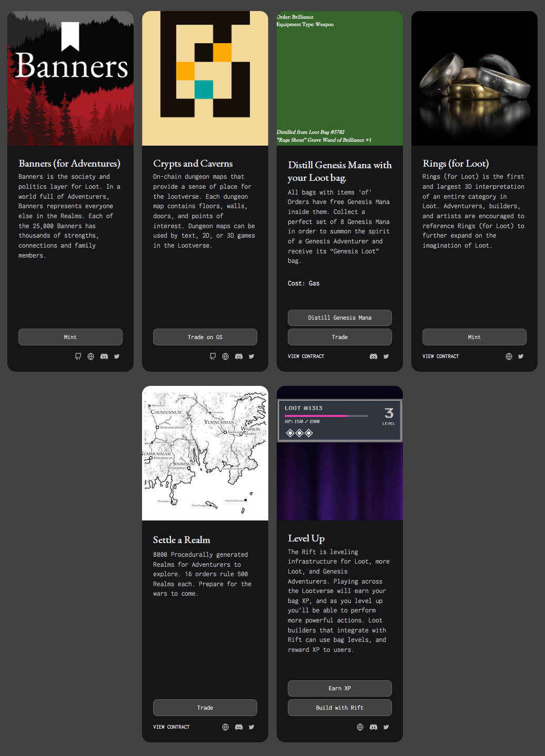
Task: Open Discord icon on Distill Genesis Mana card
Action: pyautogui.click(x=374, y=356)
